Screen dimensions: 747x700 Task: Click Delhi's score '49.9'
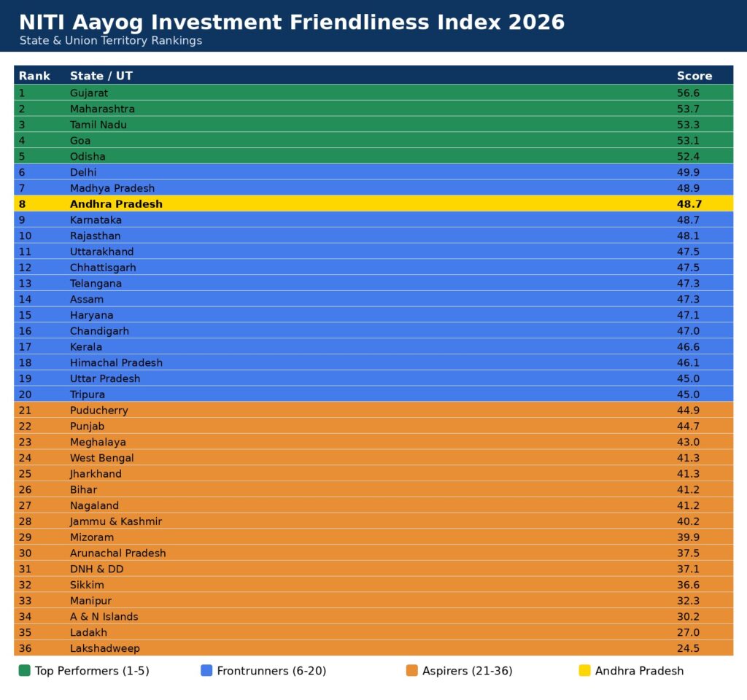(x=689, y=172)
